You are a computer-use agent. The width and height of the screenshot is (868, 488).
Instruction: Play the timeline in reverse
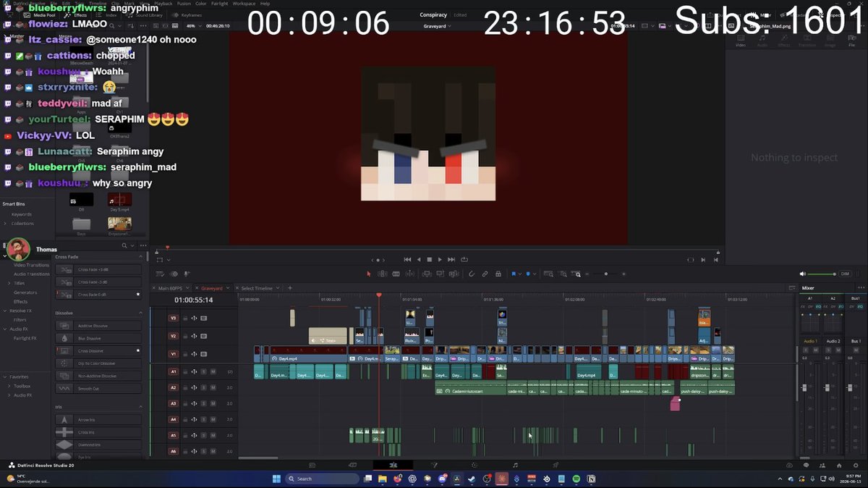419,259
